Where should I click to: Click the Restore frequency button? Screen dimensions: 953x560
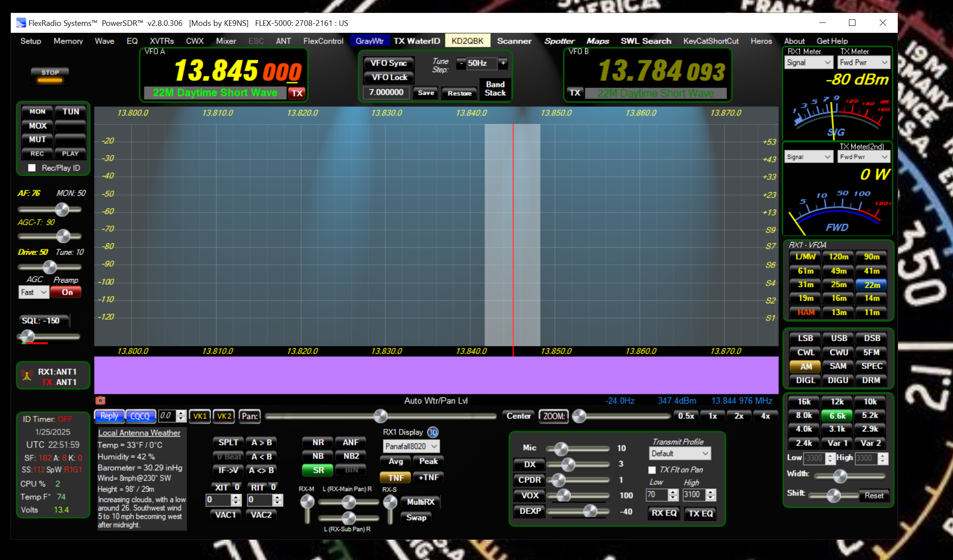tap(459, 93)
